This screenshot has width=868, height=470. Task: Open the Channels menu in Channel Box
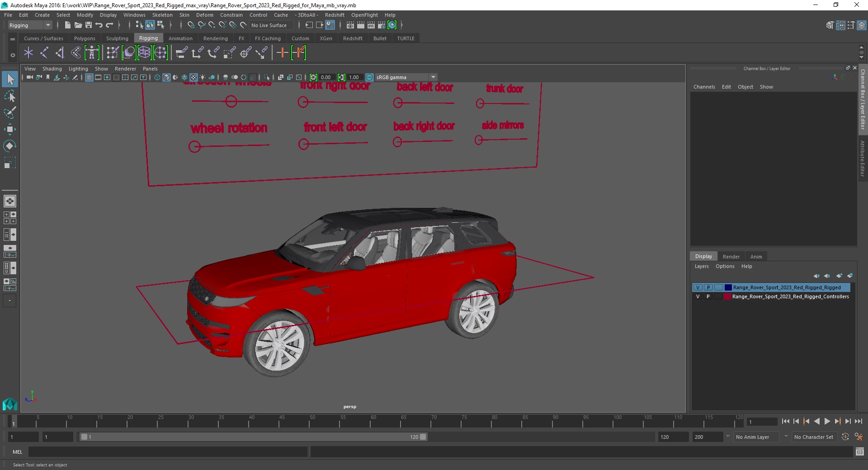(x=704, y=87)
